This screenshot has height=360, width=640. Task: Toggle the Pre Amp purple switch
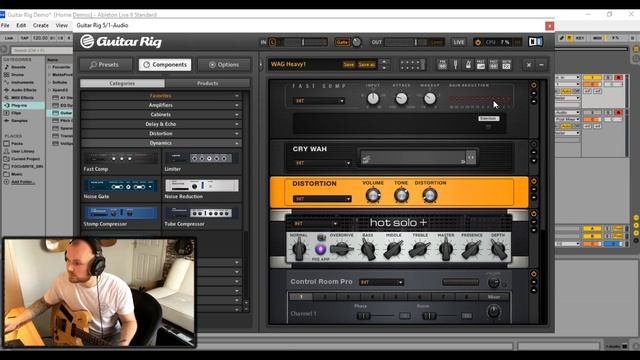pyautogui.click(x=320, y=249)
